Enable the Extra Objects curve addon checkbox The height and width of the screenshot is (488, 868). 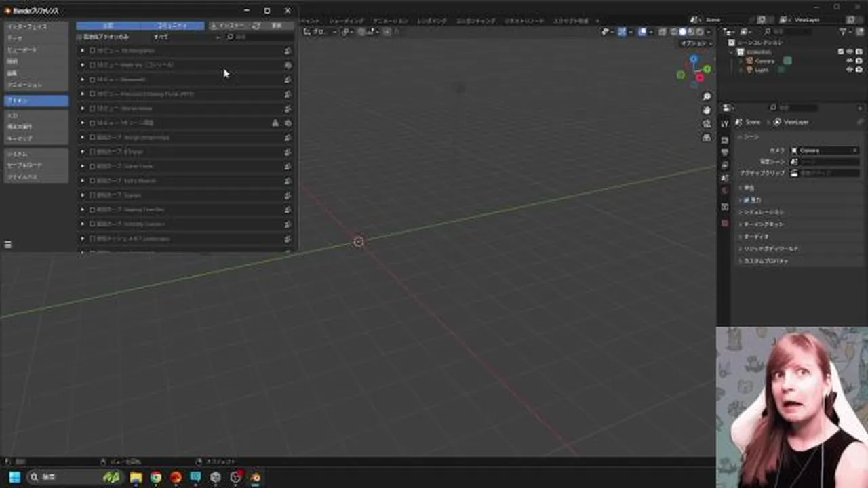(92, 181)
